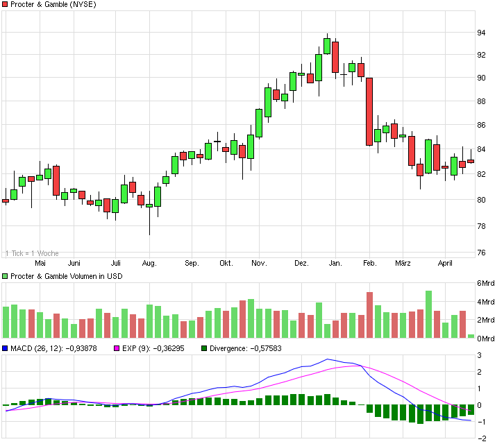Click the 88 price axis label

(x=481, y=101)
